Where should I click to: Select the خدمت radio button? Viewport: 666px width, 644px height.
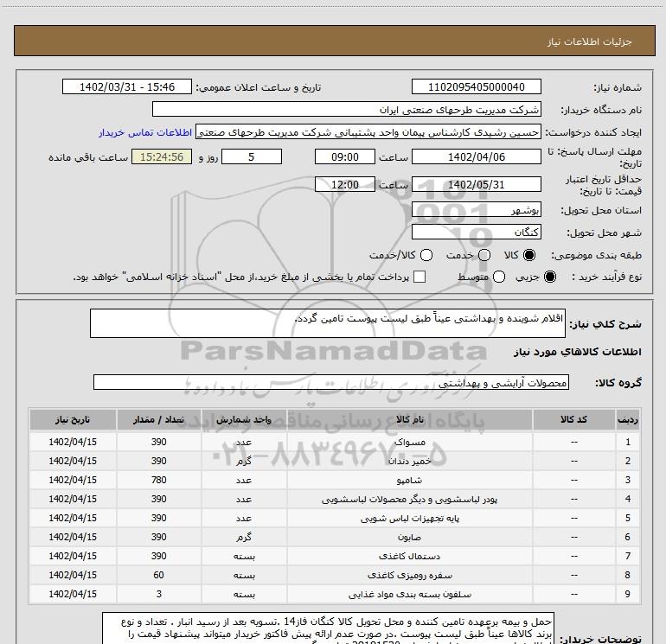click(484, 255)
